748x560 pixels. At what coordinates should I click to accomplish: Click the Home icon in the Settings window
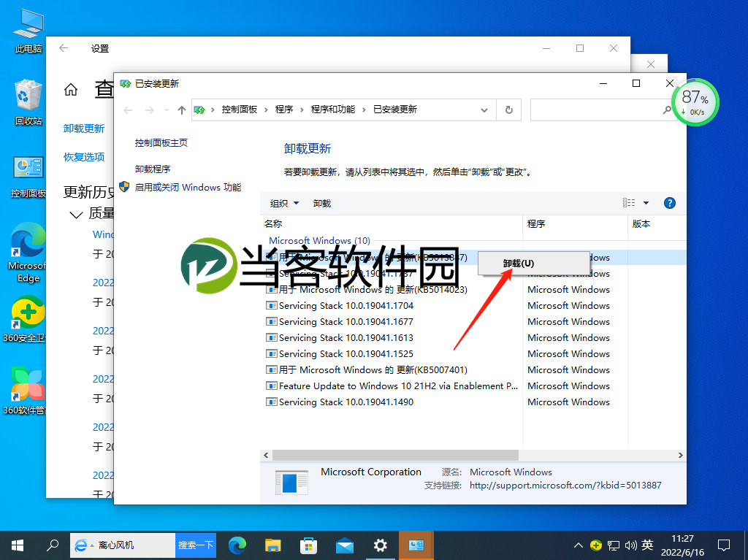[70, 88]
